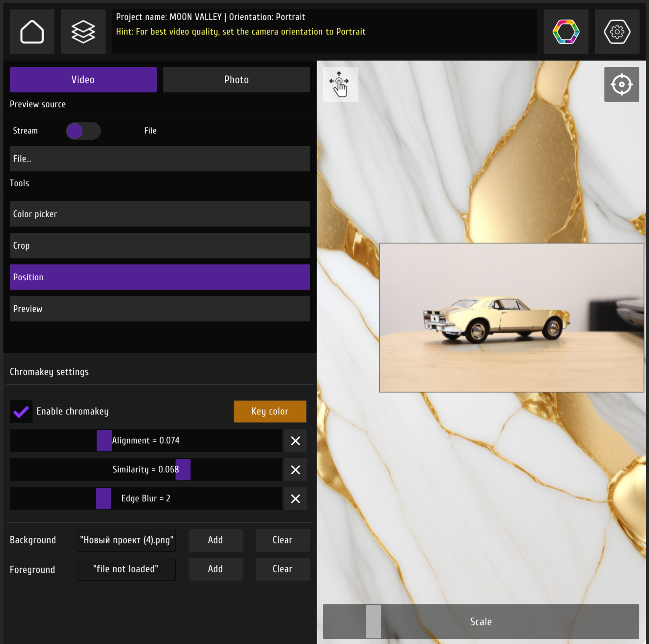The height and width of the screenshot is (644, 649).
Task: Click the File label beside toggle
Action: pos(150,131)
